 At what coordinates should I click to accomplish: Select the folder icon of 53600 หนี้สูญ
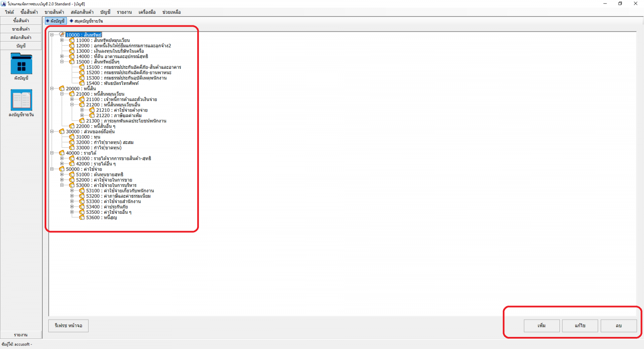coord(82,217)
